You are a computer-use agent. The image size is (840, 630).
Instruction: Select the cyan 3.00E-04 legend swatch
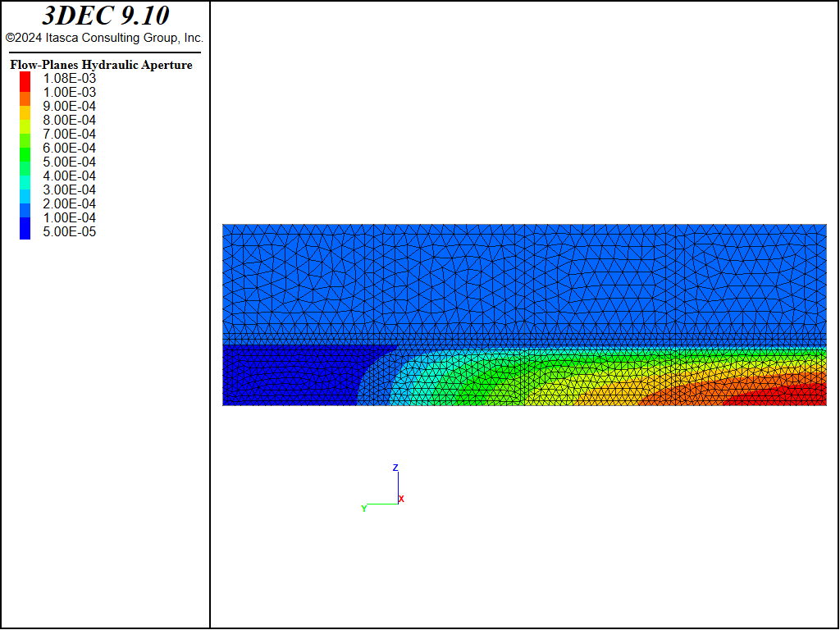point(25,190)
